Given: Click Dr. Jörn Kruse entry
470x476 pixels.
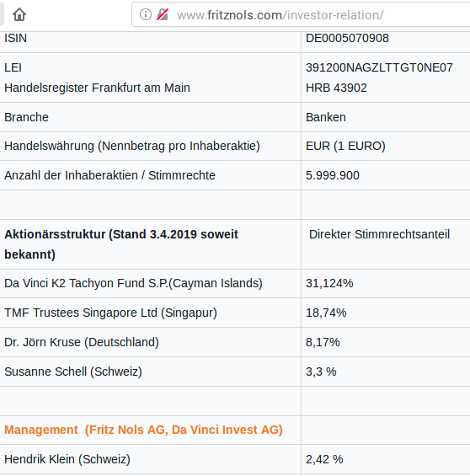Looking at the screenshot, I should (82, 342).
